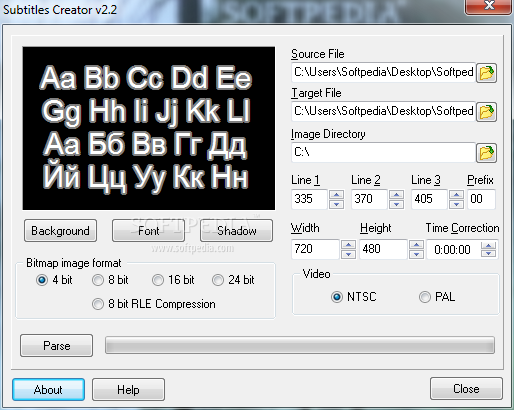
Task: Decrease the Time Correction value
Action: pyautogui.click(x=489, y=254)
